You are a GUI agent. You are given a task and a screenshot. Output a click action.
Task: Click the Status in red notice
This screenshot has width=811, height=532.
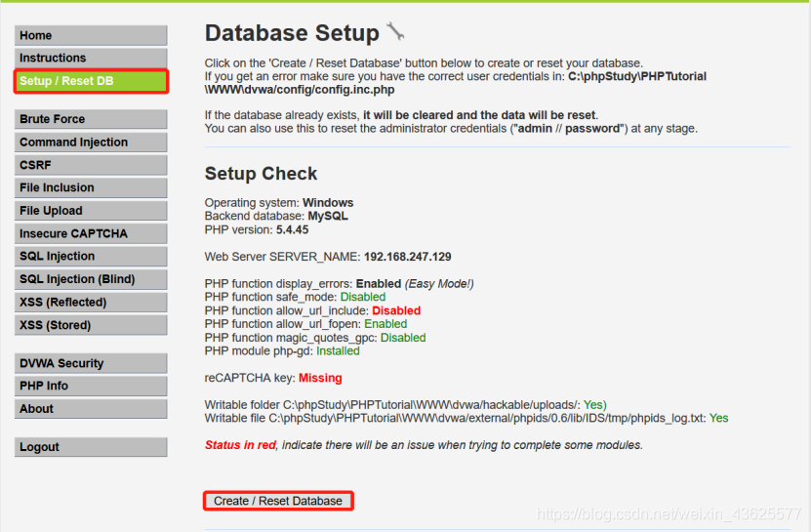(424, 445)
